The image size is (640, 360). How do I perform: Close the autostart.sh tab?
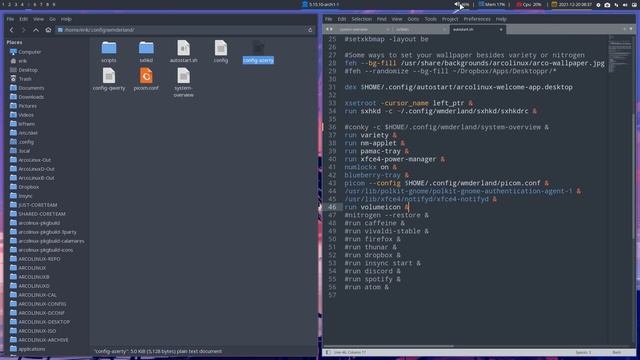pyautogui.click(x=501, y=29)
